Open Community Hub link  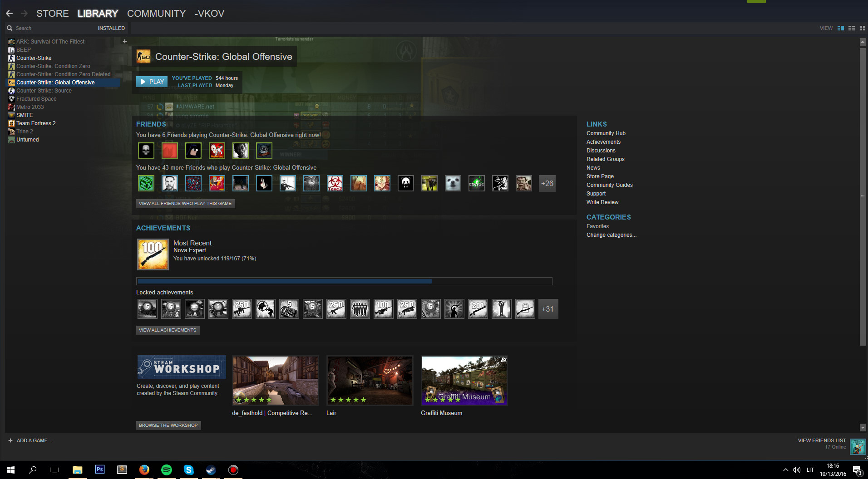606,133
